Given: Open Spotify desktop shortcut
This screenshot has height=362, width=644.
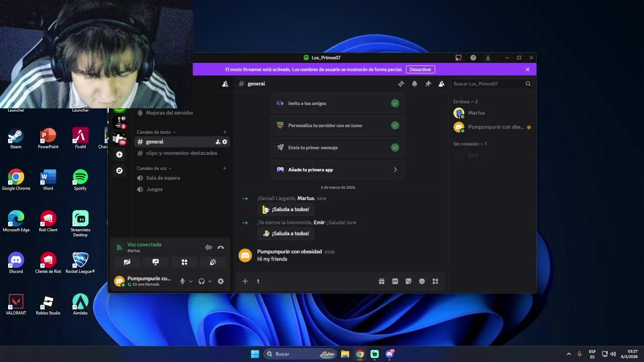Looking at the screenshot, I should (x=80, y=180).
